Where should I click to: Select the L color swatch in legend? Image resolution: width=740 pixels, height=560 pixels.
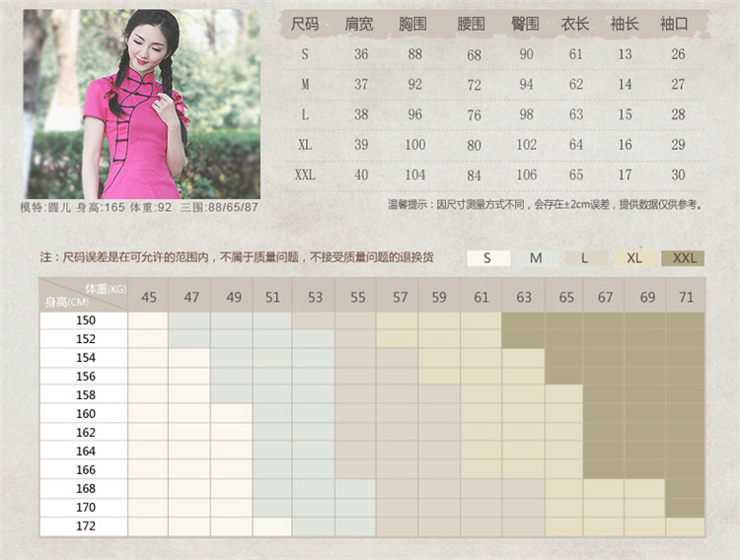click(x=585, y=258)
